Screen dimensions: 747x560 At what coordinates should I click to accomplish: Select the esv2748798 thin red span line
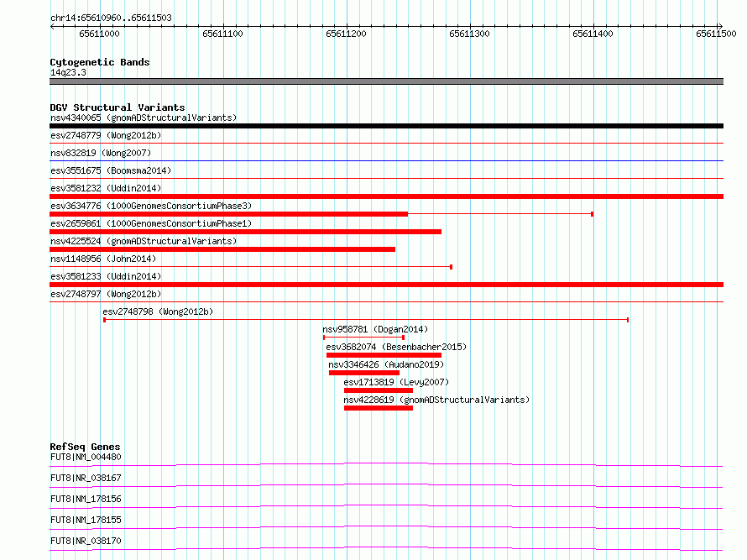pos(366,320)
